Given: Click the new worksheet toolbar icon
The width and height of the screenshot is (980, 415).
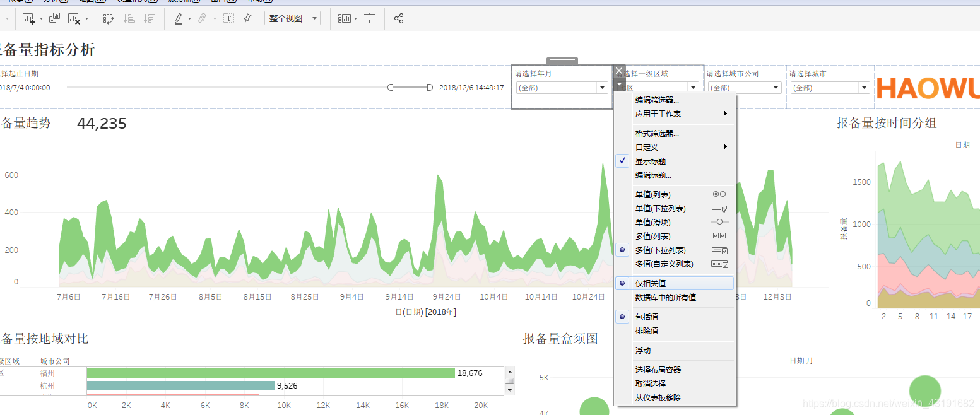Looking at the screenshot, I should click(28, 19).
